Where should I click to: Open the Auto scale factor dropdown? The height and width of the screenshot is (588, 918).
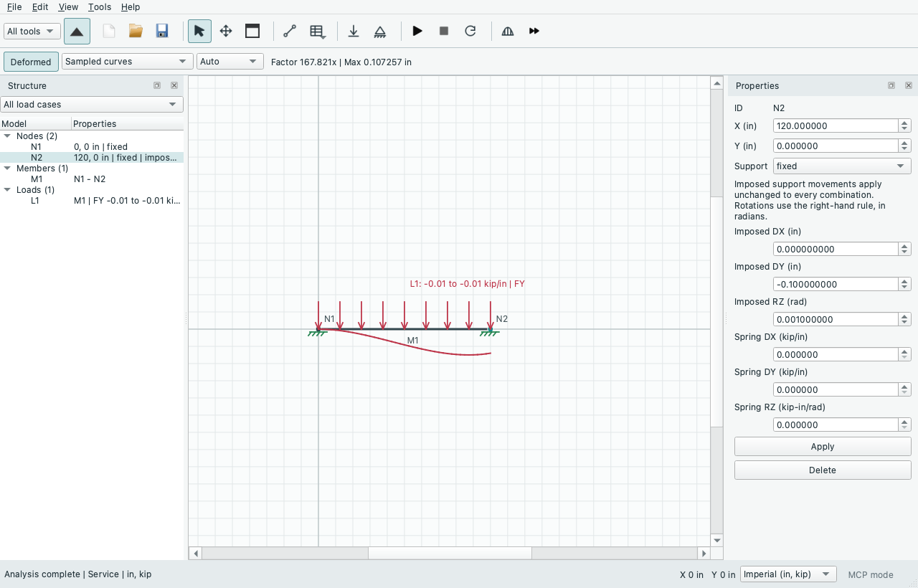tap(230, 62)
